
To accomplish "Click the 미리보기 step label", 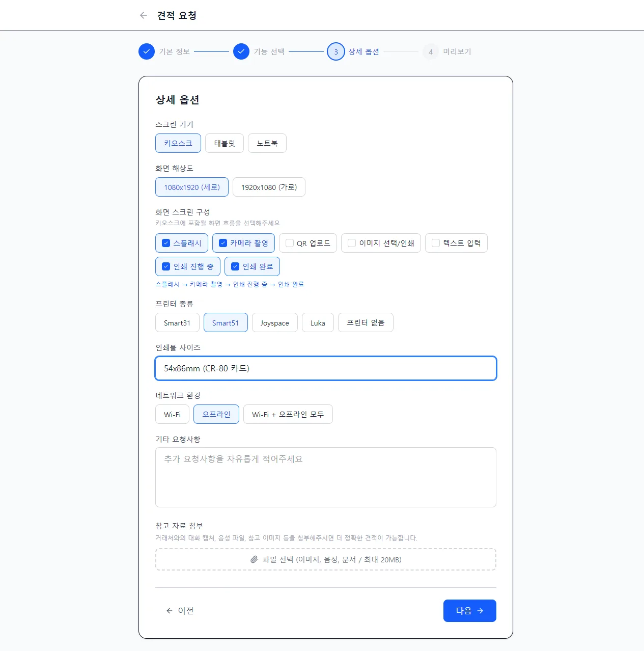I will pos(457,51).
